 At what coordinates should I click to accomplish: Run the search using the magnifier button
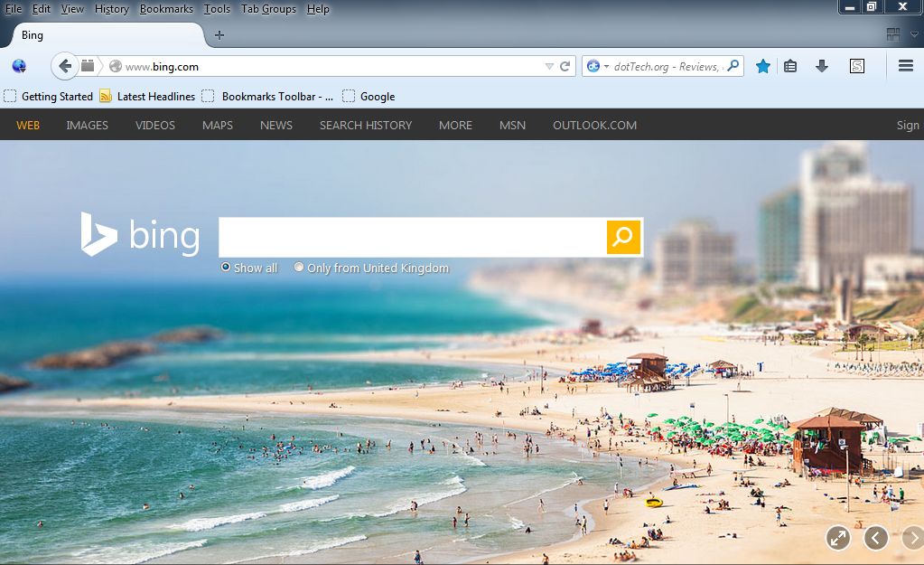click(x=621, y=237)
